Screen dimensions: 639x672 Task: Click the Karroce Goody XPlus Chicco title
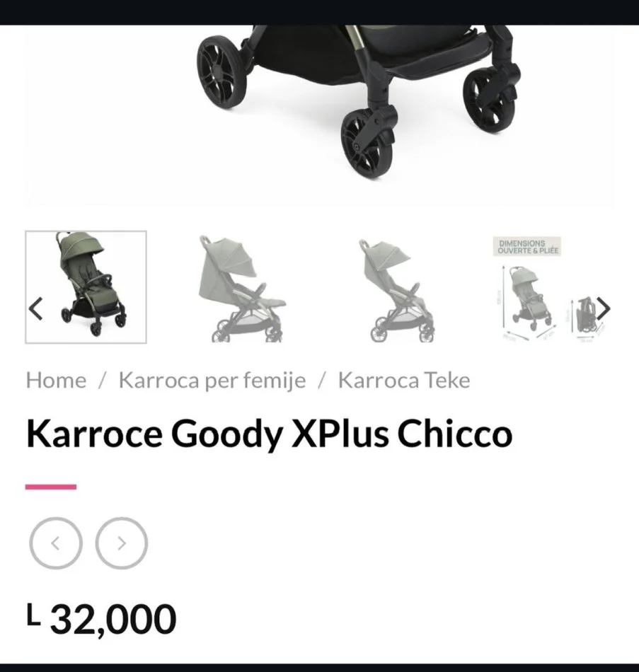pos(270,434)
